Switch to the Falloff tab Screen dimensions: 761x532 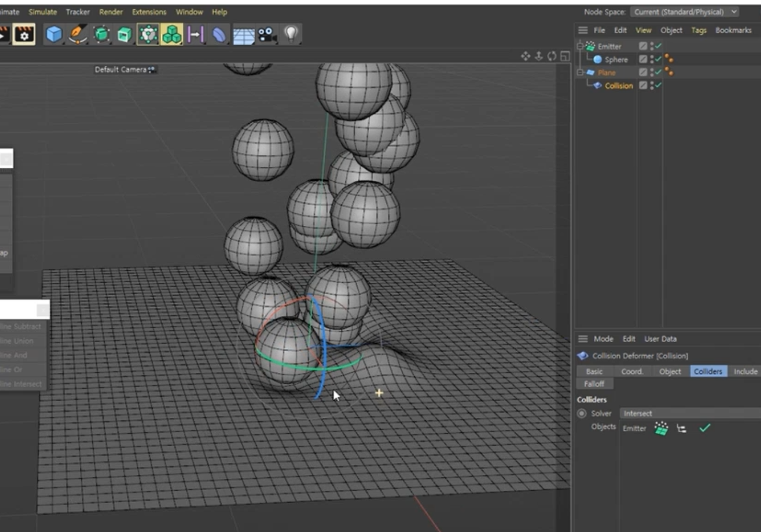(594, 384)
